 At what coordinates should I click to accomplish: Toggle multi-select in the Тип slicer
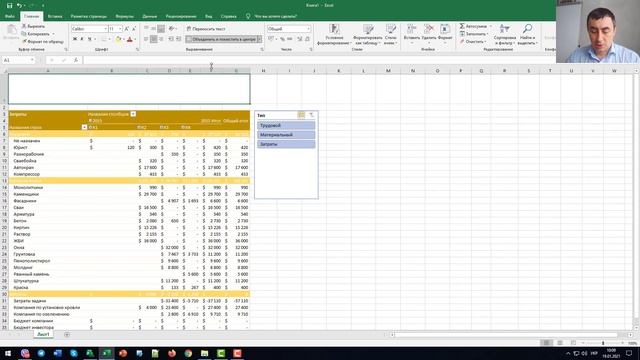301,115
